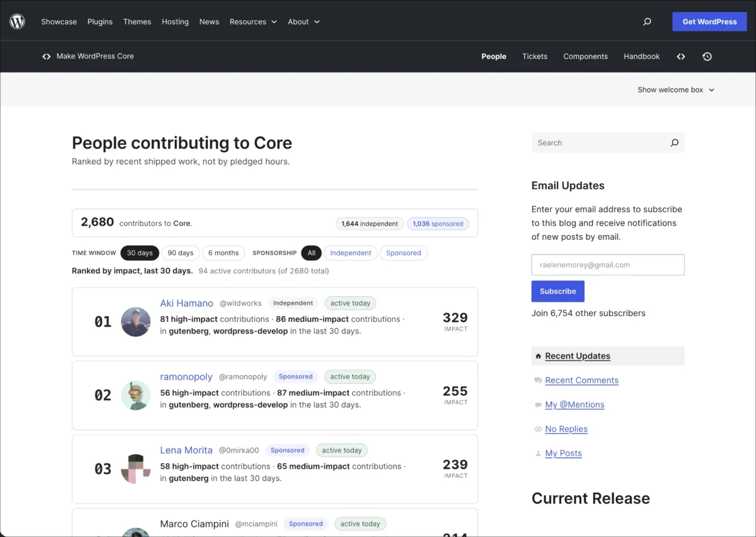The width and height of the screenshot is (756, 537).
Task: Click ramonopoly's Sponsored tag
Action: tap(296, 376)
